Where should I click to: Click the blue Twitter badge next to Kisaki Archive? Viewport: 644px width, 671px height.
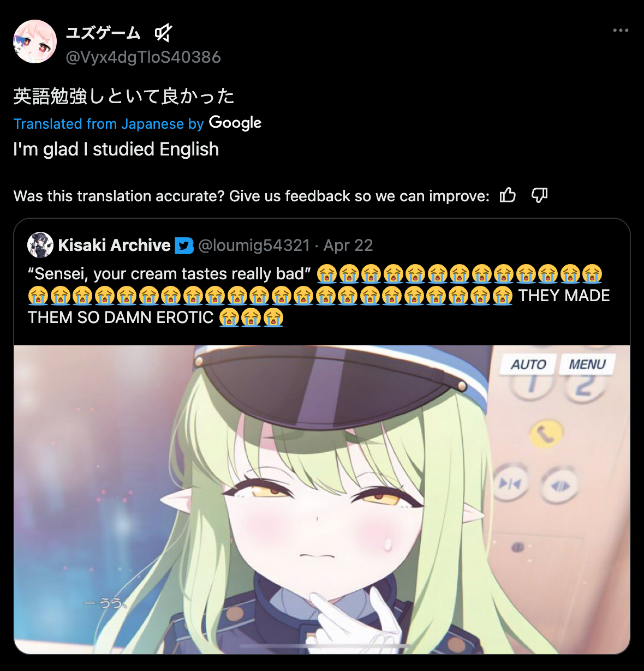tap(184, 245)
